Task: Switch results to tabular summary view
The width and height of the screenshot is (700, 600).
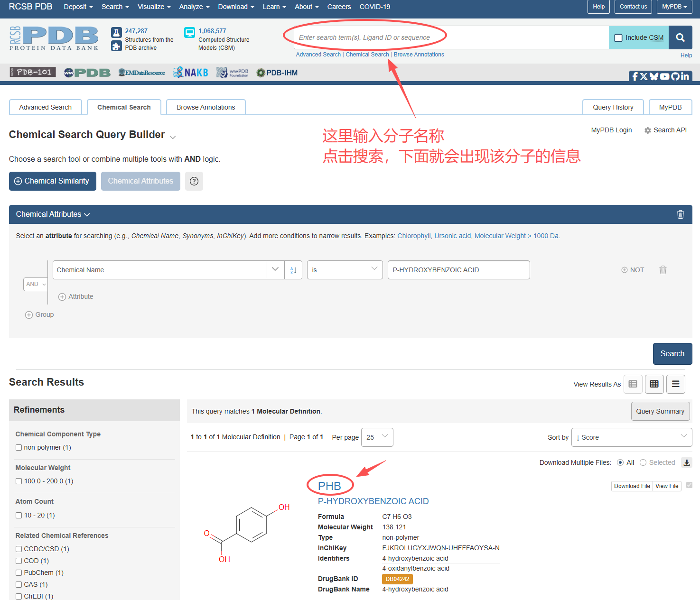Action: coord(633,384)
